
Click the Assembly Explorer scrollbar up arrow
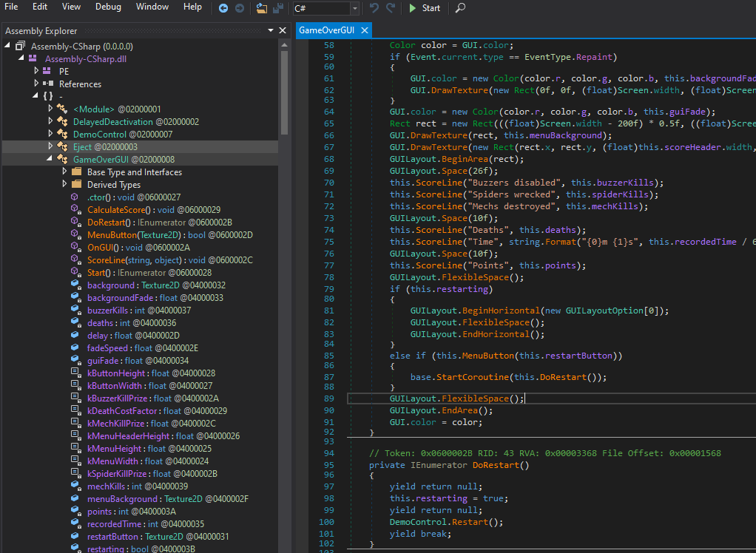284,45
